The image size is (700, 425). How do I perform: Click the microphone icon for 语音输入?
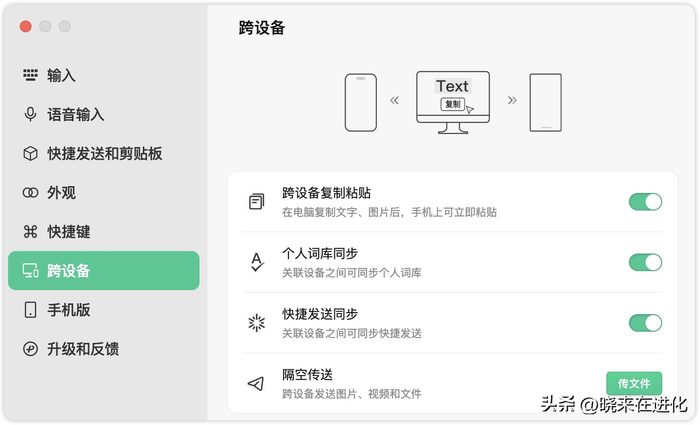point(30,114)
